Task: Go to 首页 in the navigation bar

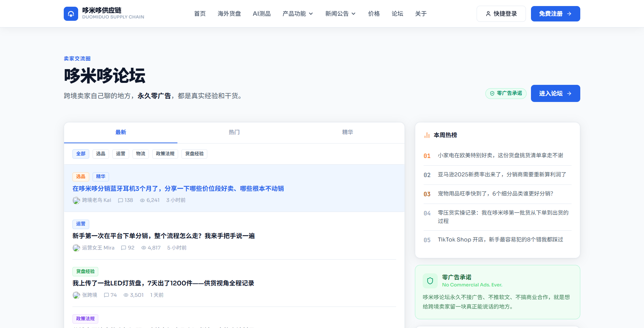Action: tap(200, 14)
